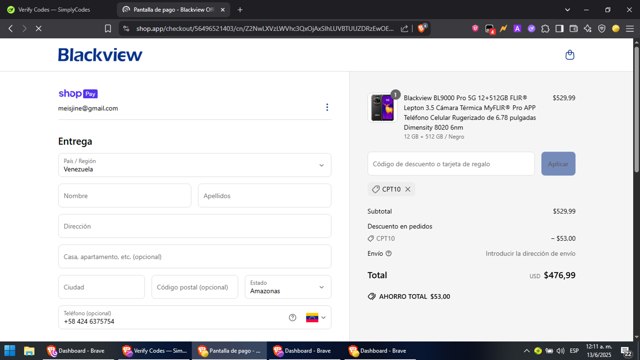Expand the País / Región dropdown
Viewport: 640px width, 360px height.
coord(195,165)
